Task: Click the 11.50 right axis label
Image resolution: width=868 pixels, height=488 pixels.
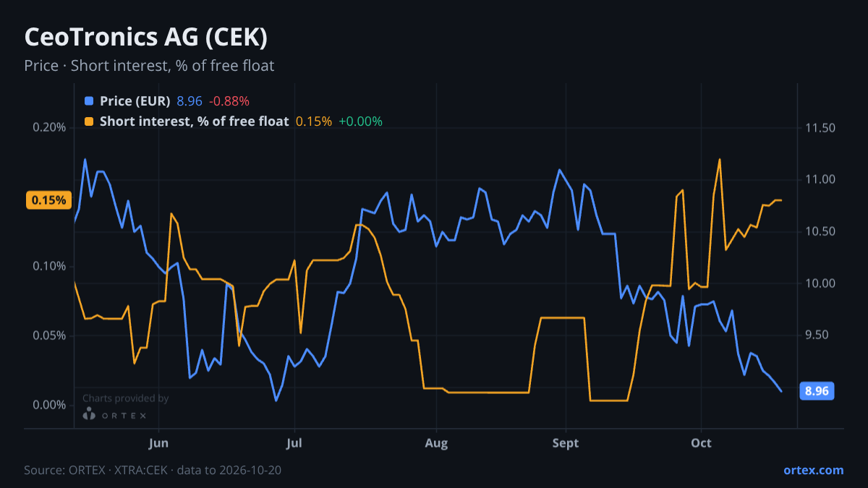Action: pyautogui.click(x=820, y=128)
